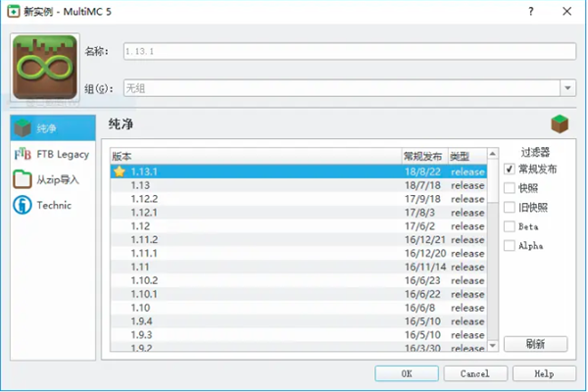
Task: Toggle the 常规发布 filter checkbox
Action: point(509,169)
